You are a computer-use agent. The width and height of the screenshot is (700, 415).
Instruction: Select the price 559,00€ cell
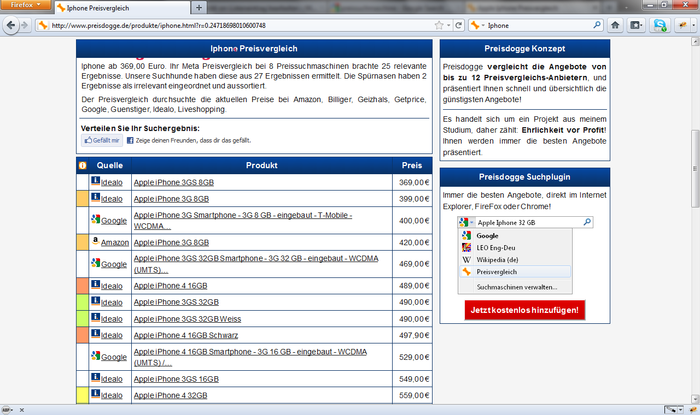[x=412, y=395]
